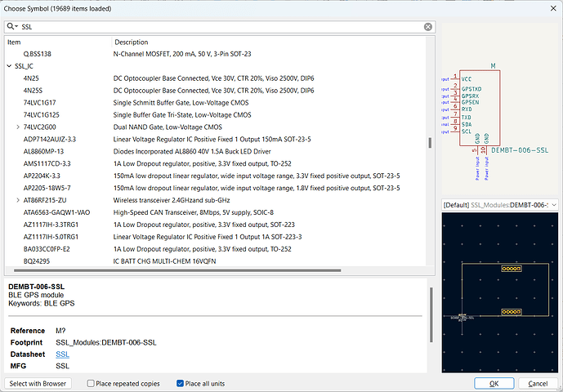This screenshot has height=392, width=563.
Task: Click the search magnifier icon
Action: (x=12, y=27)
